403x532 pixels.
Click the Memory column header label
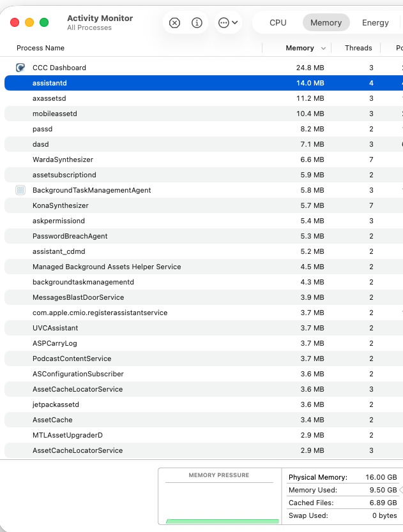(300, 48)
